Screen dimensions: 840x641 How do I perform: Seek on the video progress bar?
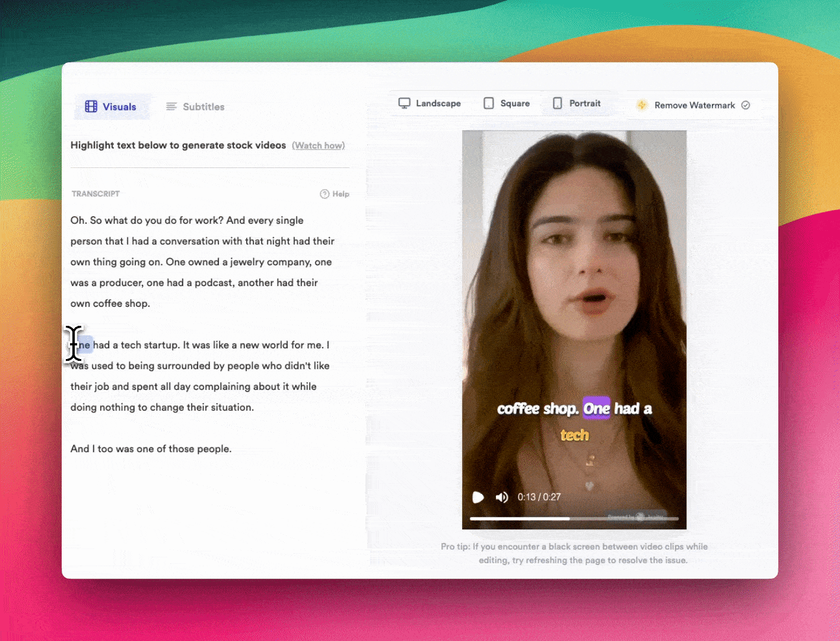(x=574, y=519)
